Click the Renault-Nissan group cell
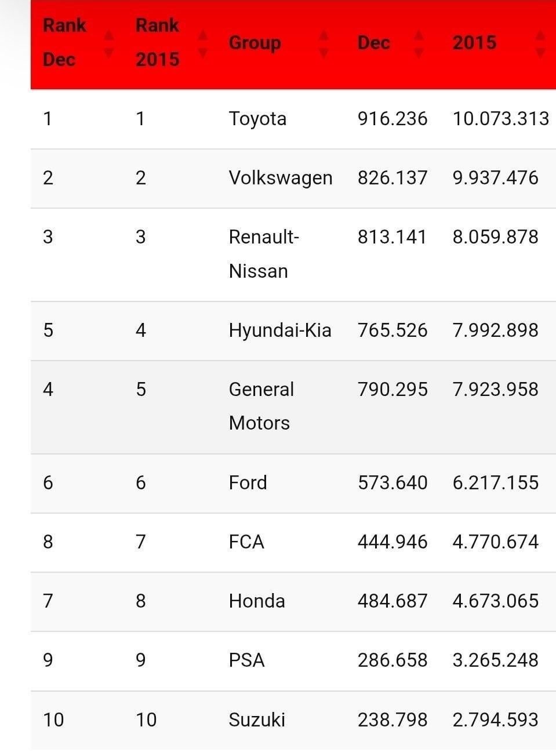Image resolution: width=556 pixels, height=756 pixels. coord(264,254)
